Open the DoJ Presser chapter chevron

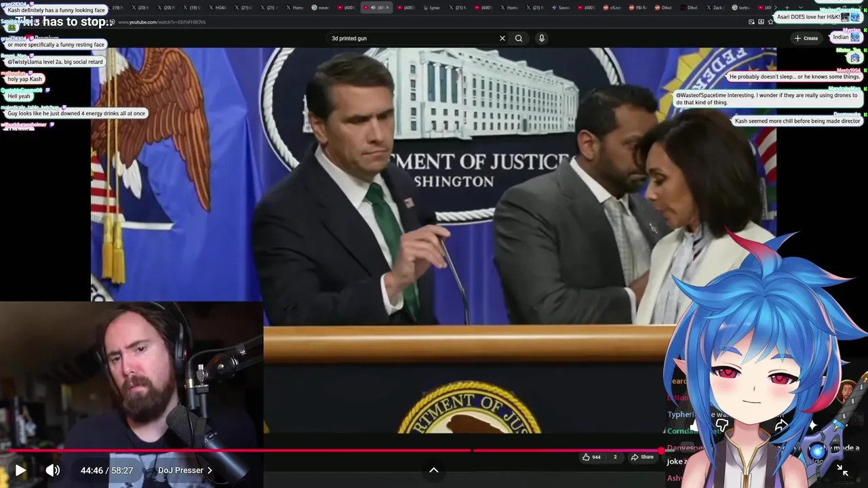pyautogui.click(x=210, y=470)
